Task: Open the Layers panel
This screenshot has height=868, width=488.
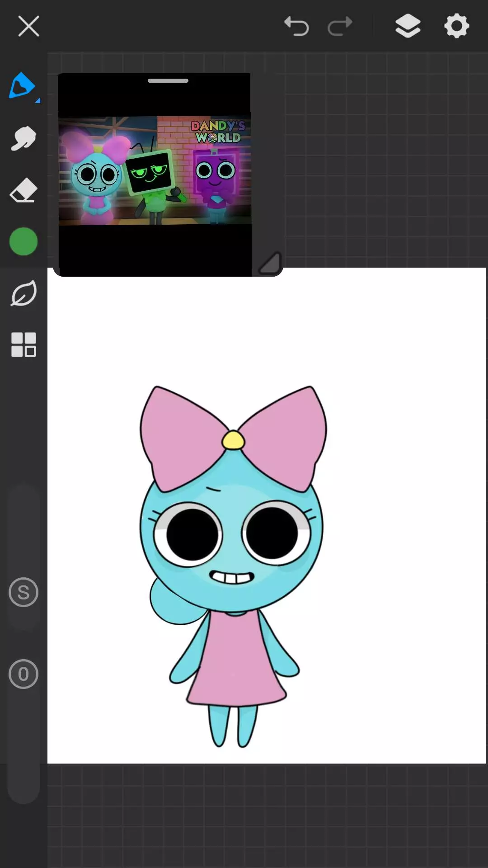Action: coord(408,26)
